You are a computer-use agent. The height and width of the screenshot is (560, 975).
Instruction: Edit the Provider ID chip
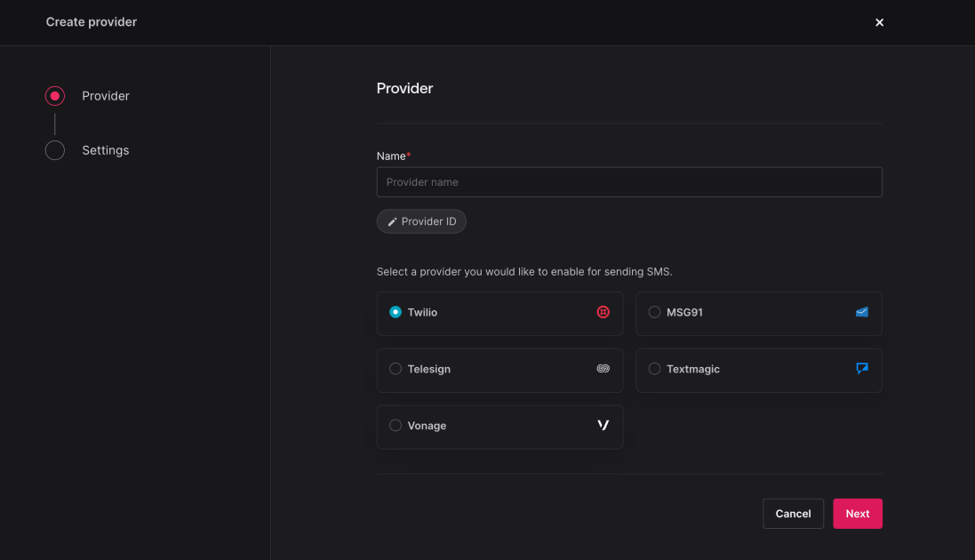[x=421, y=221]
